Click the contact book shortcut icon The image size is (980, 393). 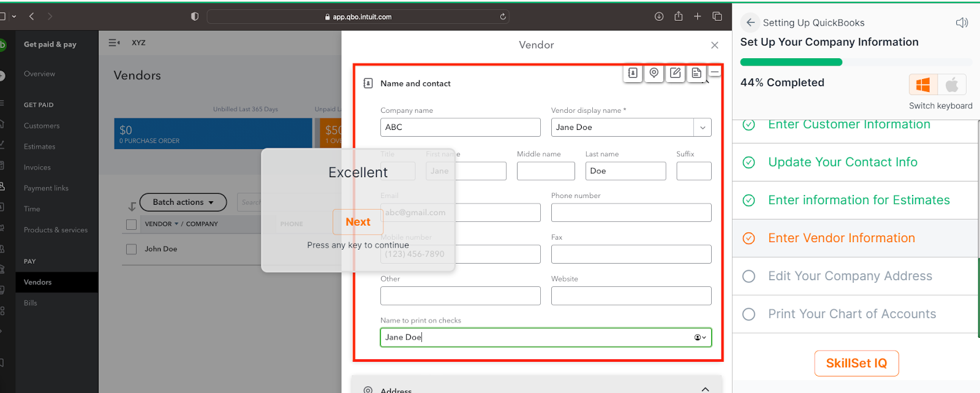click(633, 73)
